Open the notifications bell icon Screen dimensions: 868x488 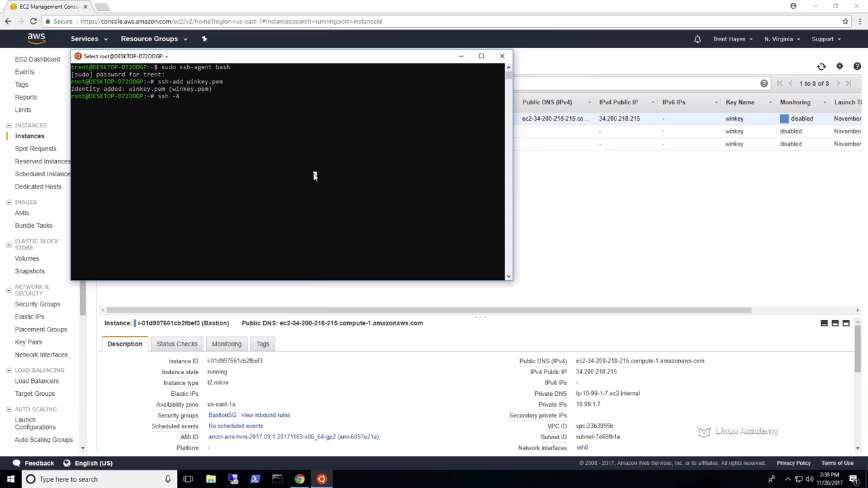pos(697,39)
